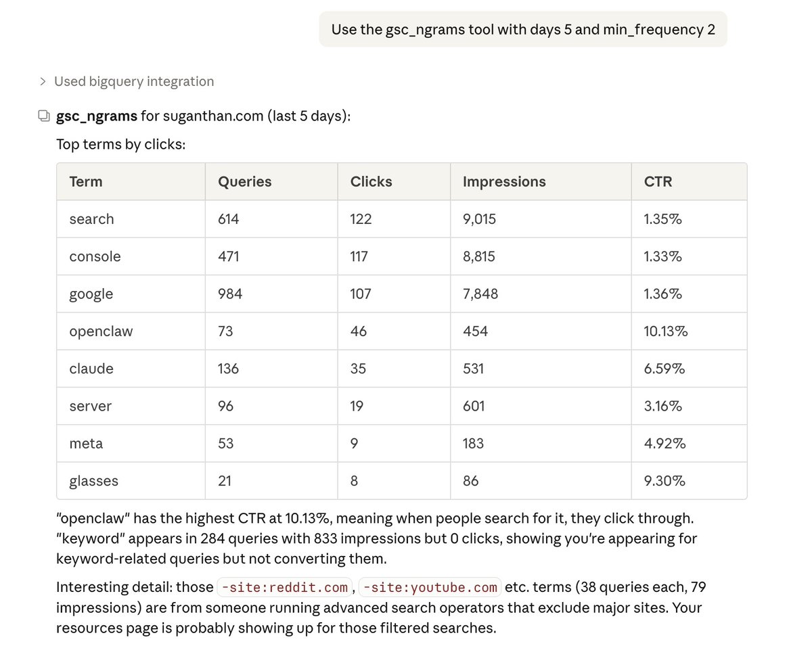Viewport: 812px width, 646px height.
Task: Click the 9,015 impressions cell
Action: click(x=479, y=219)
